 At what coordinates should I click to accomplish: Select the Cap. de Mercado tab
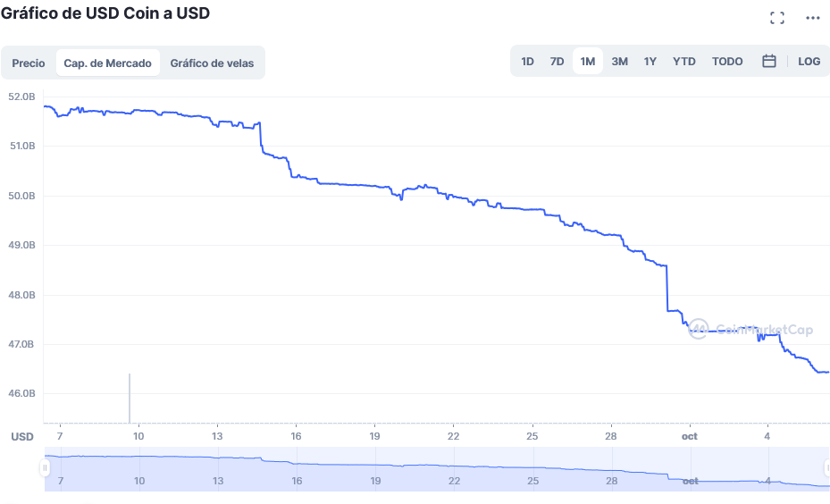click(107, 63)
